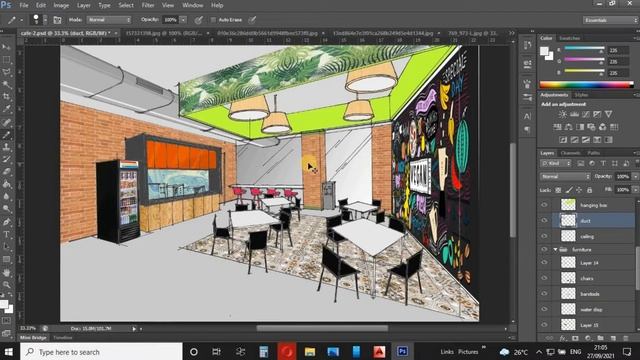Open the Timeline tab at the bottom
Image resolution: width=640 pixels, height=360 pixels.
(x=62, y=338)
